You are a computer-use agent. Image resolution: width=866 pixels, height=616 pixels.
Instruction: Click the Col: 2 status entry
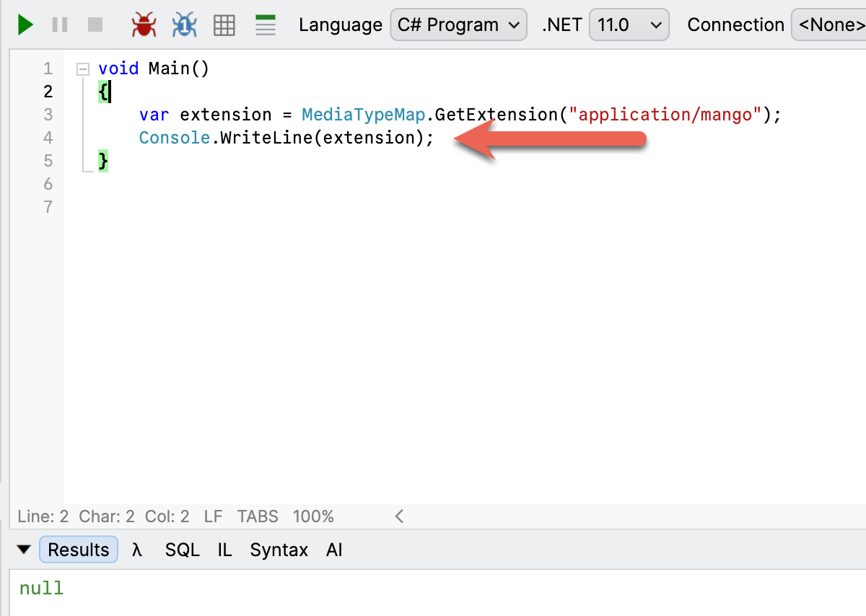(167, 516)
